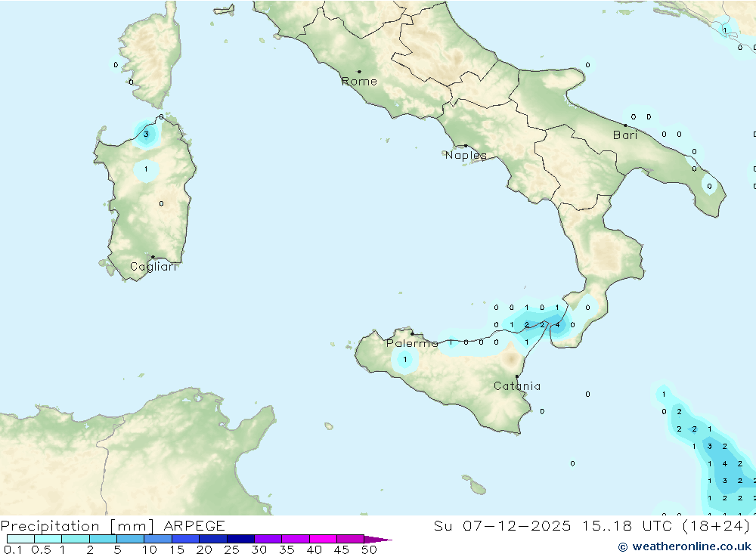The image size is (756, 554).
Task: Click the '(18+24)' forecast offset text
Action: 716,525
